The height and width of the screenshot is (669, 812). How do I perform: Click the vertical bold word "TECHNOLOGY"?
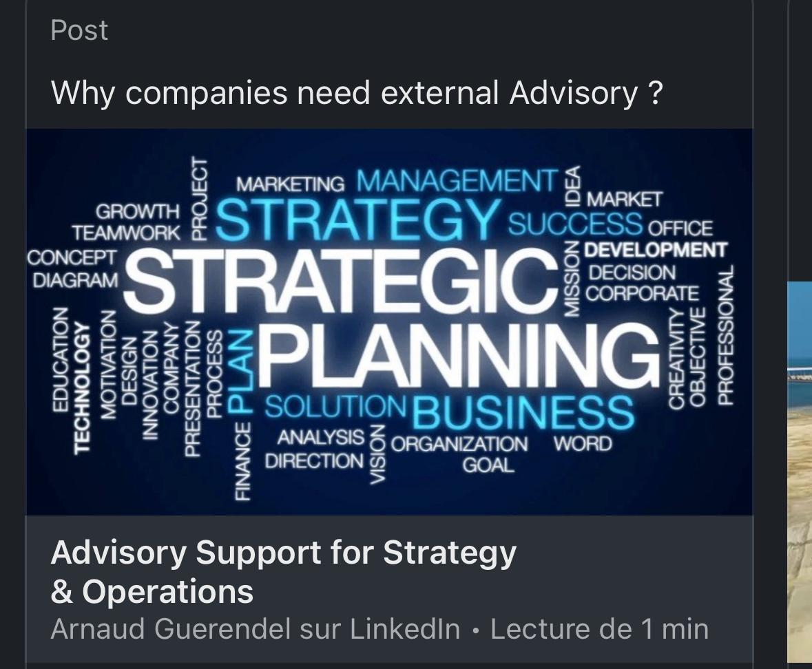pos(83,387)
